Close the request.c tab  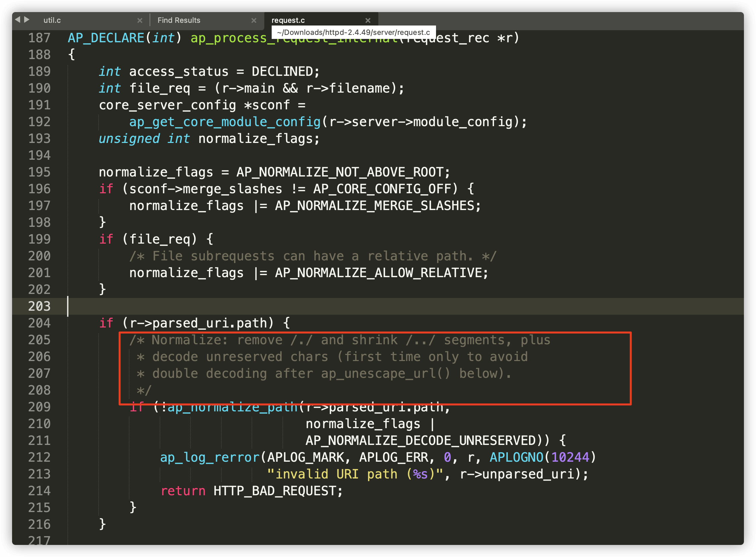coord(368,20)
